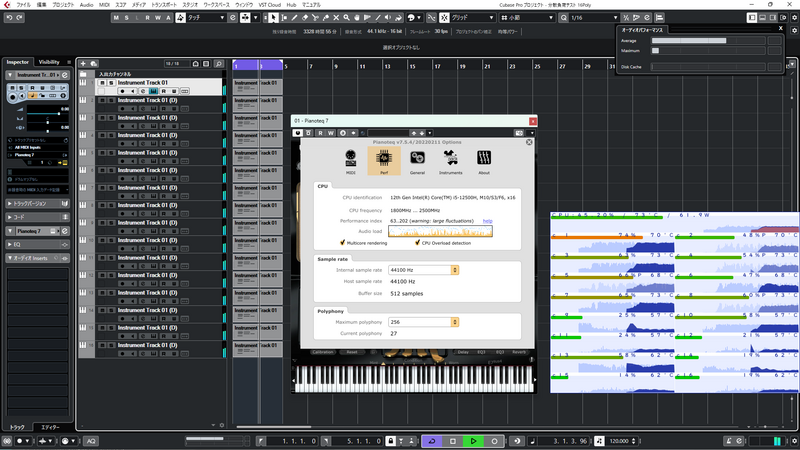Click the Stop transport button
Screen dimensions: 800x450
[x=453, y=441]
